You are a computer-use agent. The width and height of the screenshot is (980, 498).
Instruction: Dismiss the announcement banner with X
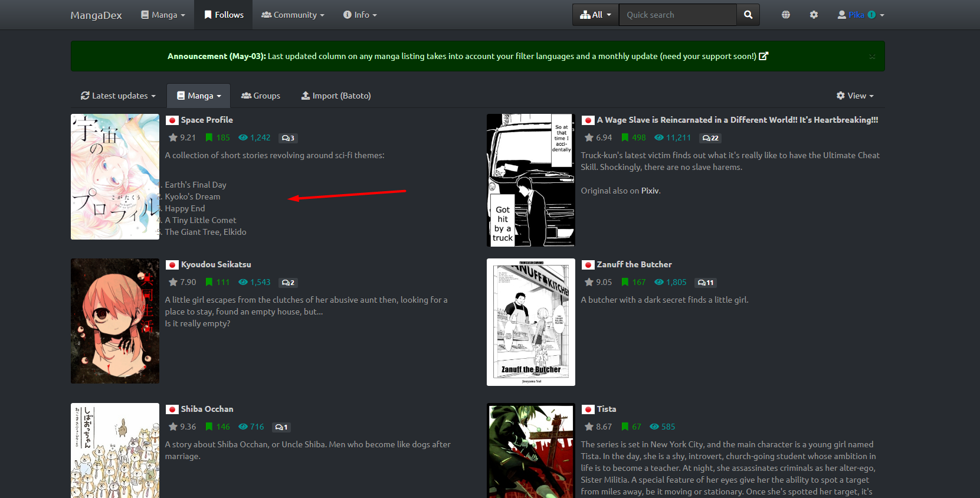pos(872,57)
